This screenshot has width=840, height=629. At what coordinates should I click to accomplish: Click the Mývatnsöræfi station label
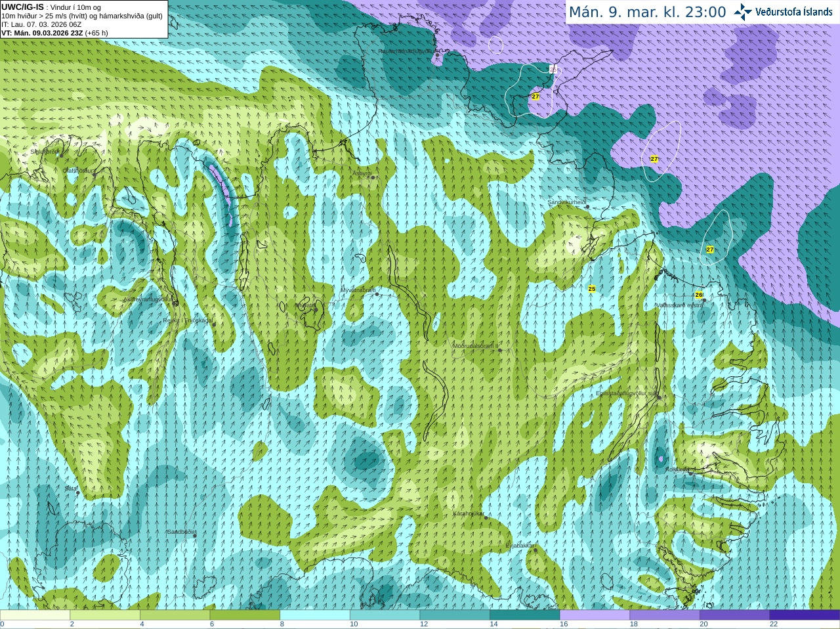pos(358,290)
